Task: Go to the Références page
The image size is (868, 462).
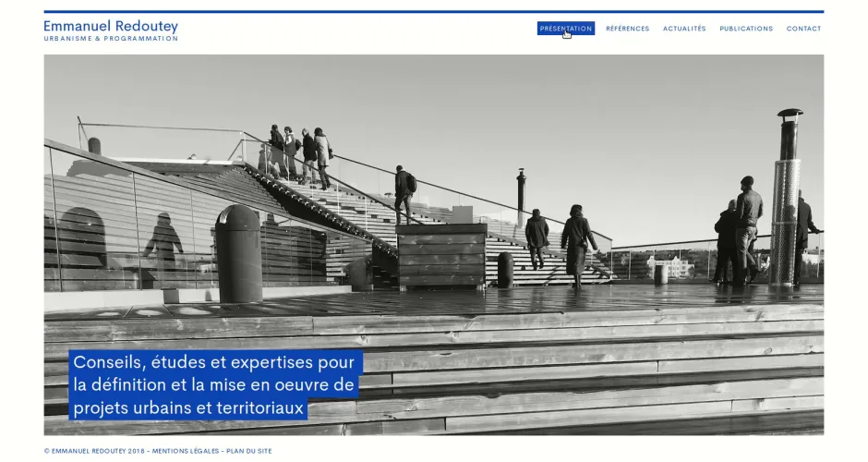Action: coord(627,29)
